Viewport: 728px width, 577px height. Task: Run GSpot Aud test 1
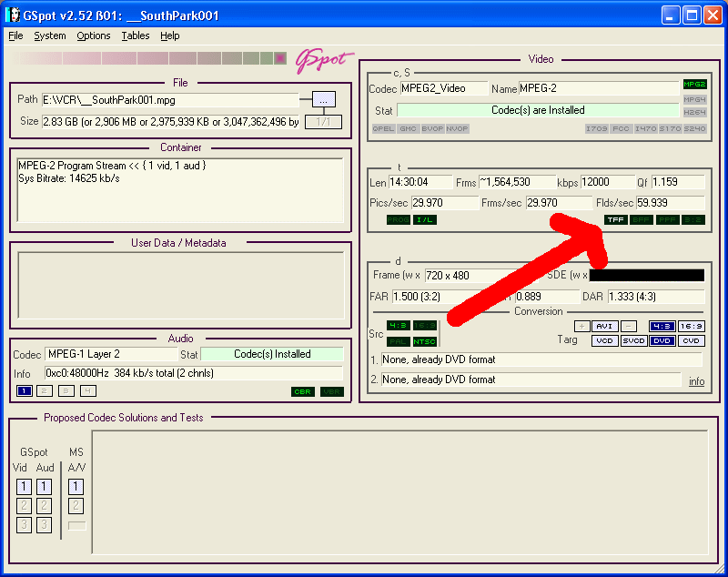click(x=44, y=487)
